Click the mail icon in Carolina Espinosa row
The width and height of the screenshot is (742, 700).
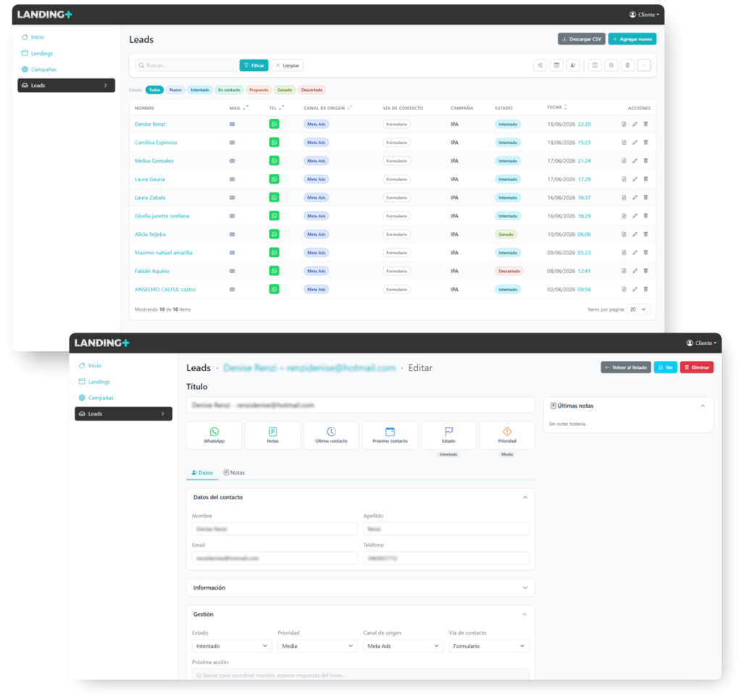pyautogui.click(x=232, y=143)
